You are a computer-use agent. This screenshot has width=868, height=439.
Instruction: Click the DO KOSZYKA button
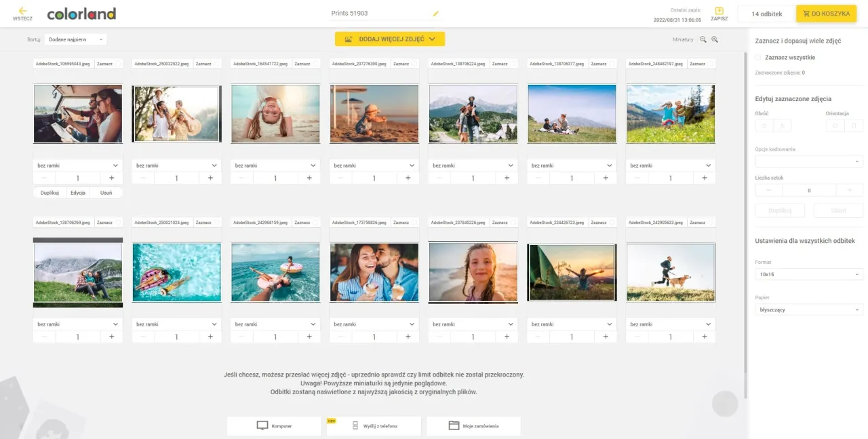click(x=826, y=13)
